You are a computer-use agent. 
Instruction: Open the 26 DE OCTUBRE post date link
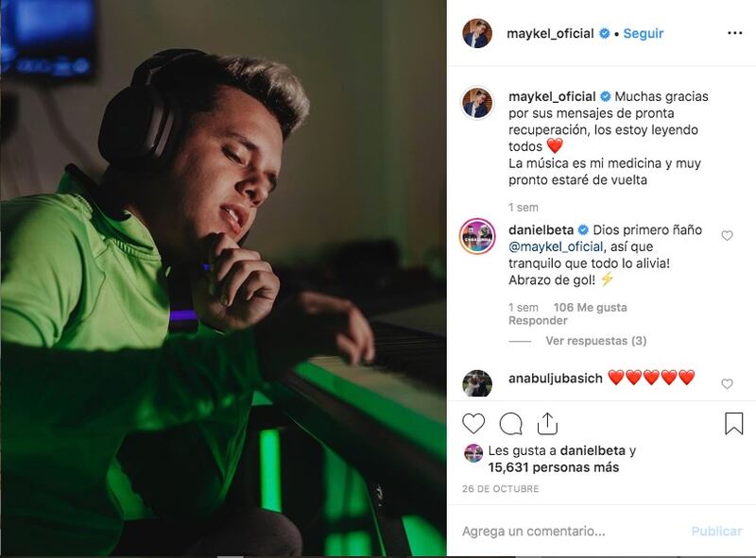(501, 489)
